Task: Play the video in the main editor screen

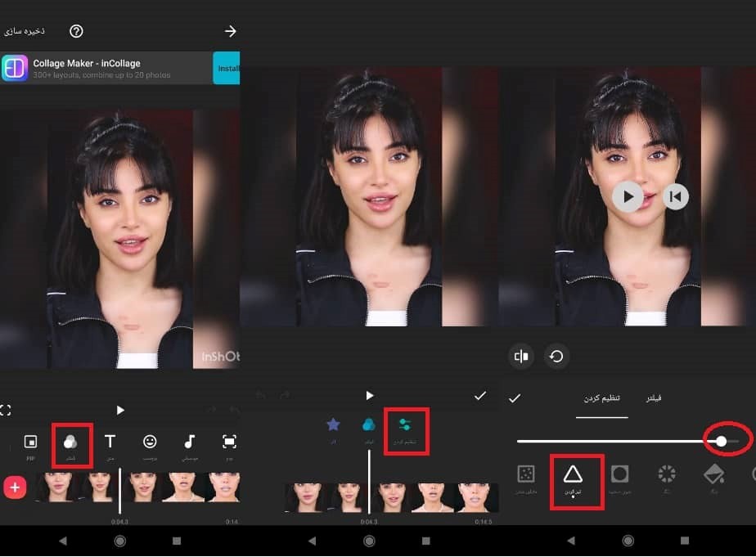Action: 120,410
